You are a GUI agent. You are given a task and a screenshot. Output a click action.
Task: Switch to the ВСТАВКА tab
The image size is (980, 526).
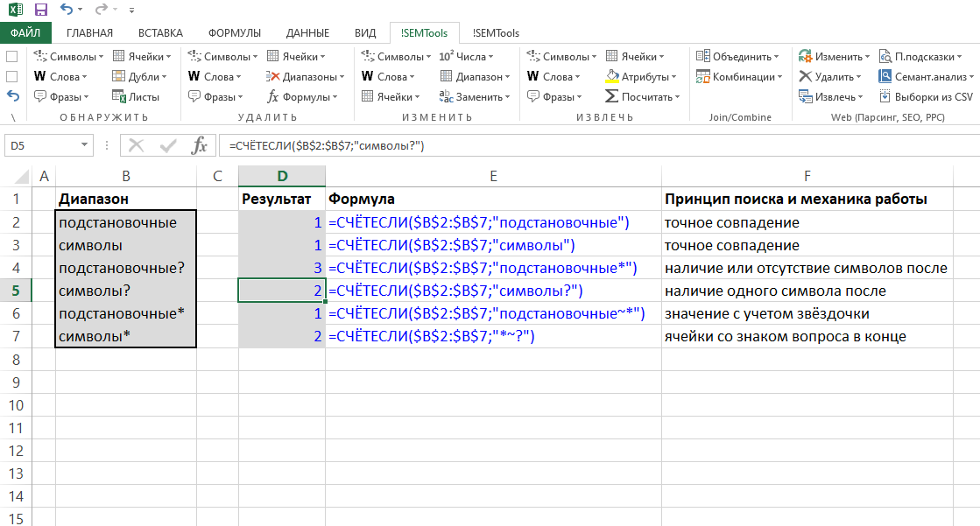160,33
